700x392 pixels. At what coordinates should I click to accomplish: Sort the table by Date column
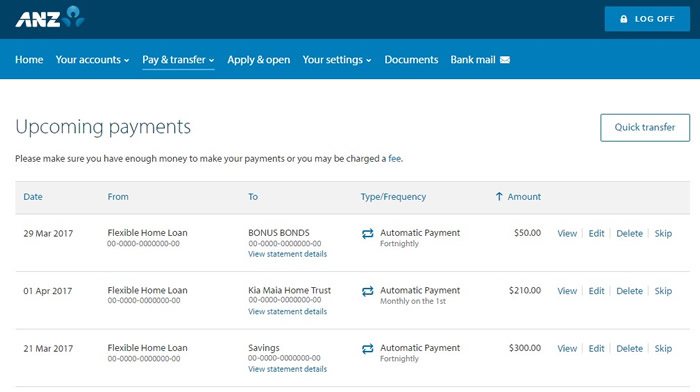coord(33,196)
